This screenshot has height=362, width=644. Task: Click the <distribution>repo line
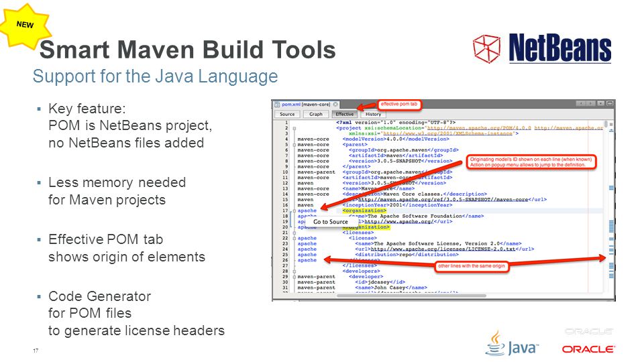407,255
